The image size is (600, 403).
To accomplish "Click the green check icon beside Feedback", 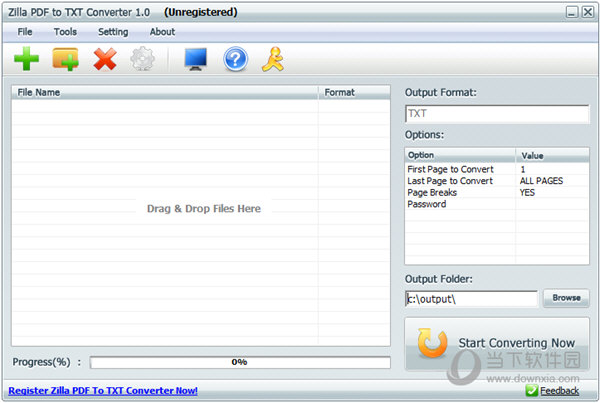I will pos(532,390).
